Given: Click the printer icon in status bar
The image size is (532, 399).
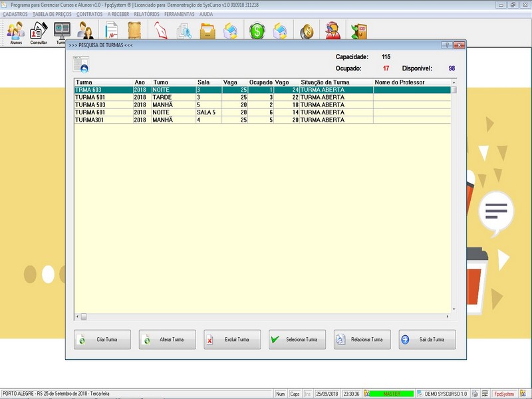Looking at the screenshot, I should 475,394.
